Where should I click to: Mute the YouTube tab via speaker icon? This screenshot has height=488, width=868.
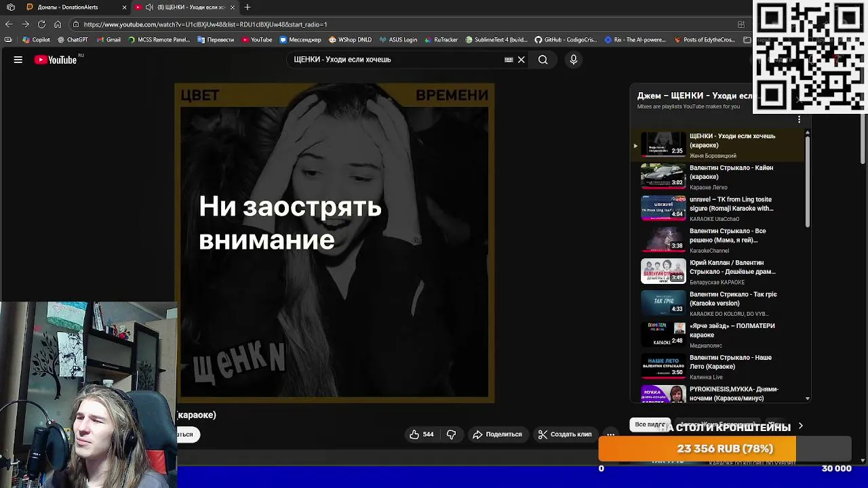pyautogui.click(x=149, y=7)
